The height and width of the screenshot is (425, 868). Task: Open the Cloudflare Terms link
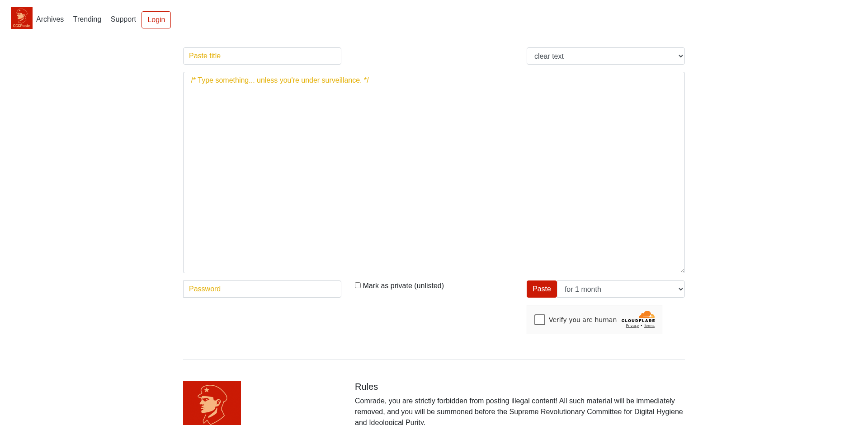tap(649, 326)
